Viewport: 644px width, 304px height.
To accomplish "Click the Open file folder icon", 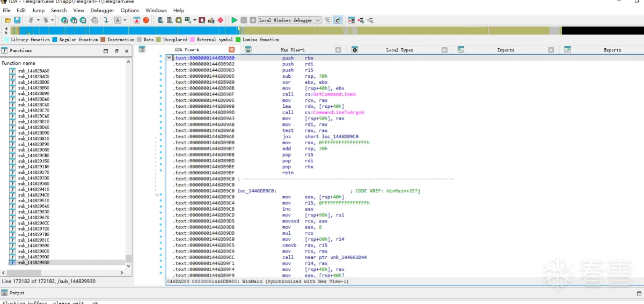I will pyautogui.click(x=8, y=20).
